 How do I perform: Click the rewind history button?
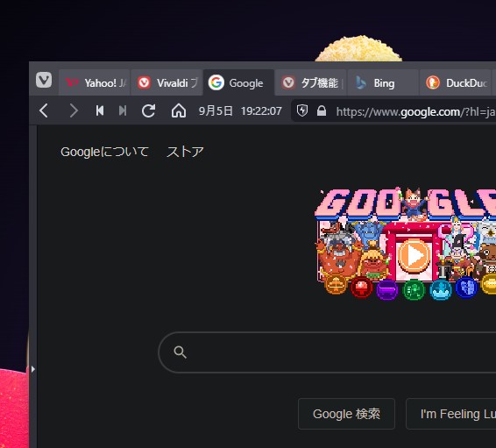pos(100,110)
